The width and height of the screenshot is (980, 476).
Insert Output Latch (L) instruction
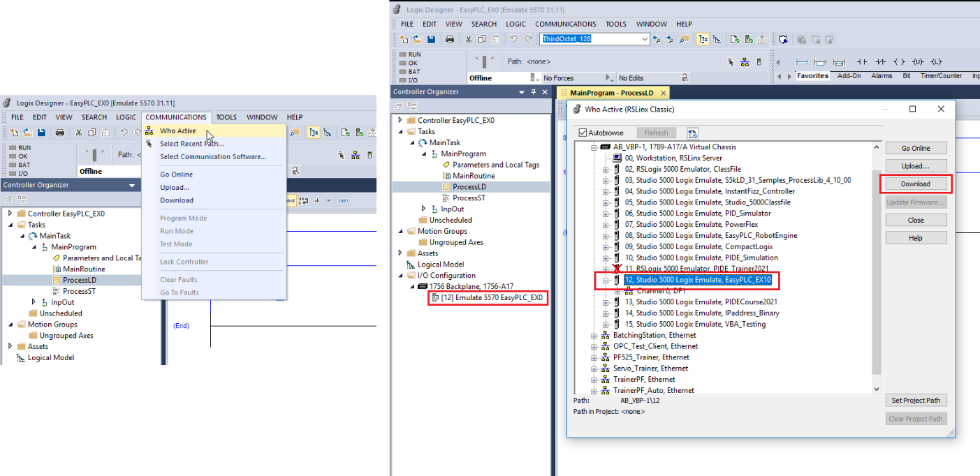(937, 61)
